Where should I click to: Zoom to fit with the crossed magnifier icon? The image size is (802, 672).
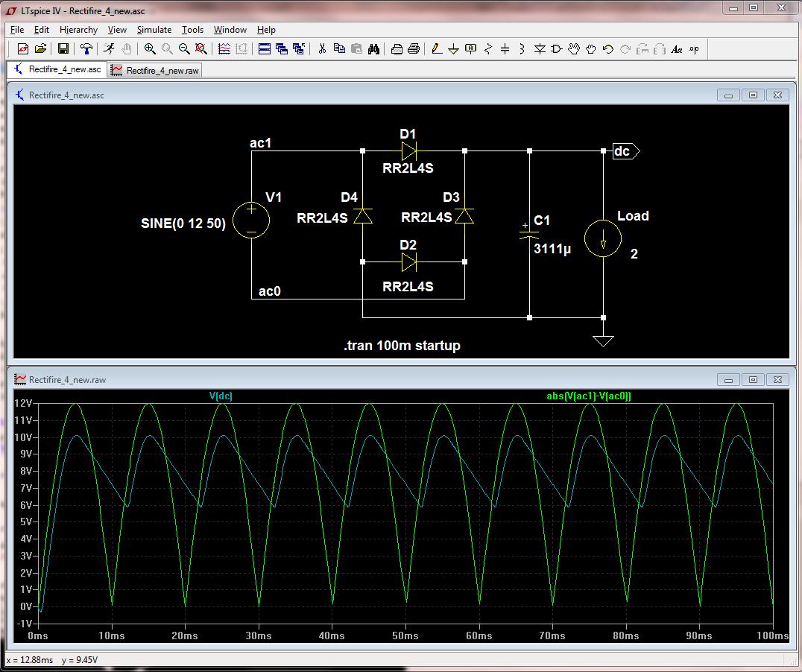click(200, 49)
